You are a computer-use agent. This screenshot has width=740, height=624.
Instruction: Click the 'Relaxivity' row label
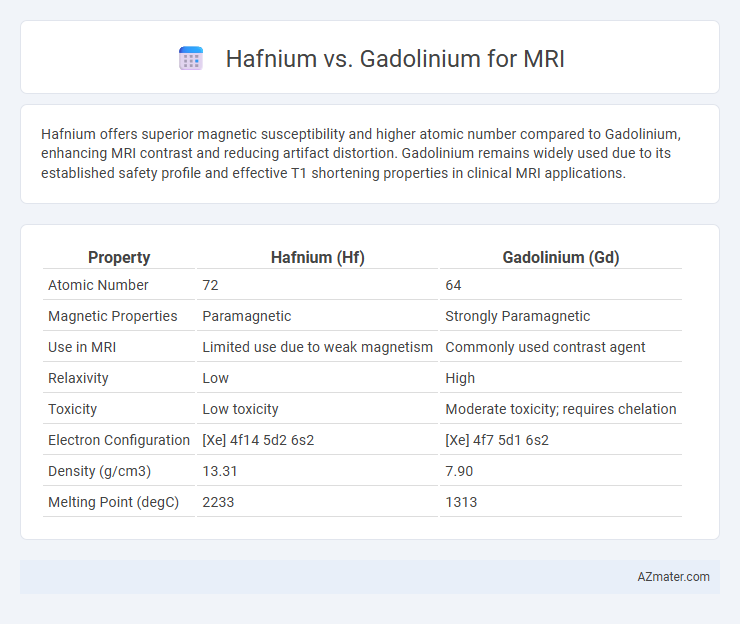click(78, 378)
